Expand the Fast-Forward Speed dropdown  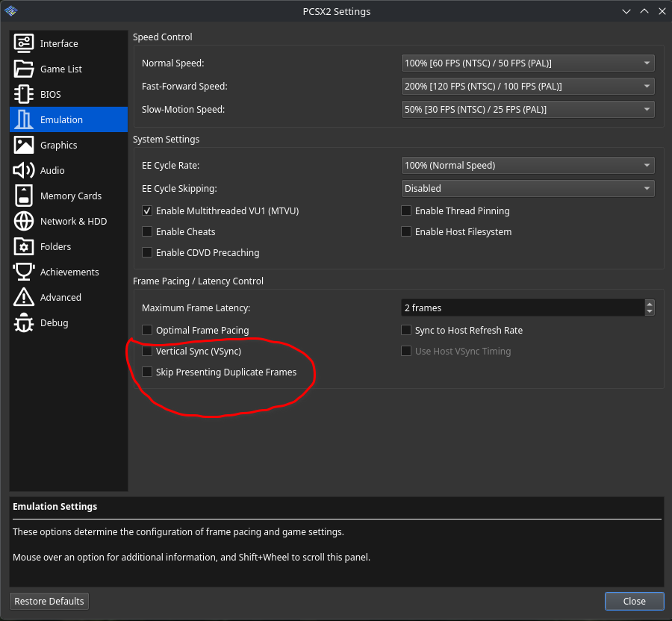tap(528, 86)
